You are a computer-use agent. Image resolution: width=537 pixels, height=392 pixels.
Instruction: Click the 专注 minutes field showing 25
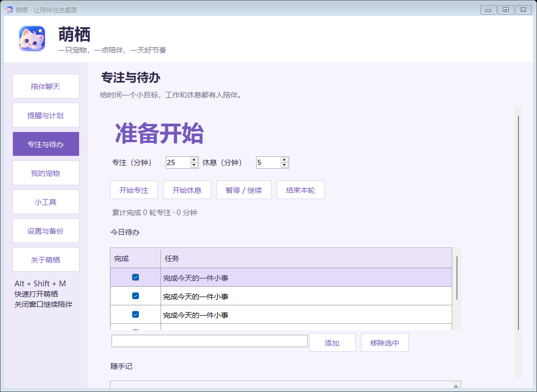tap(178, 162)
